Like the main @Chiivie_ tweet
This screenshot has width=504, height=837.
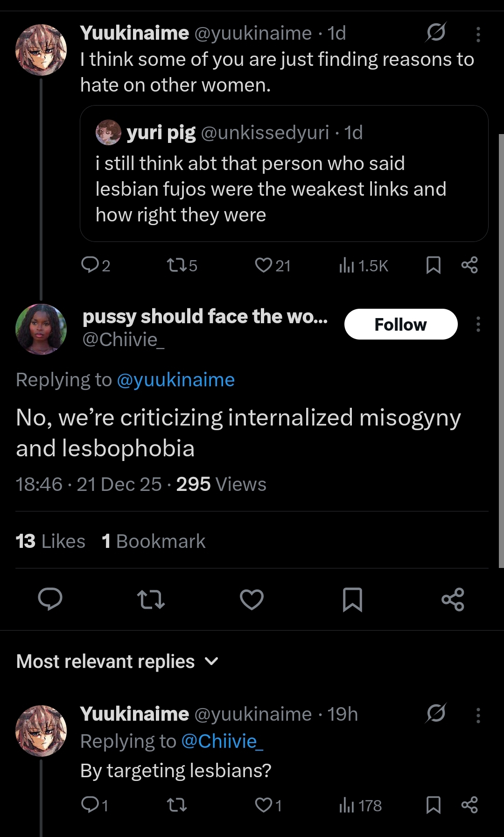click(252, 599)
